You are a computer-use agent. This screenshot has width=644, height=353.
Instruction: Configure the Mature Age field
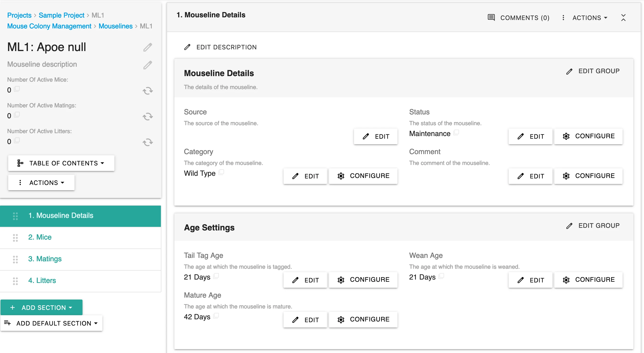[x=363, y=320]
